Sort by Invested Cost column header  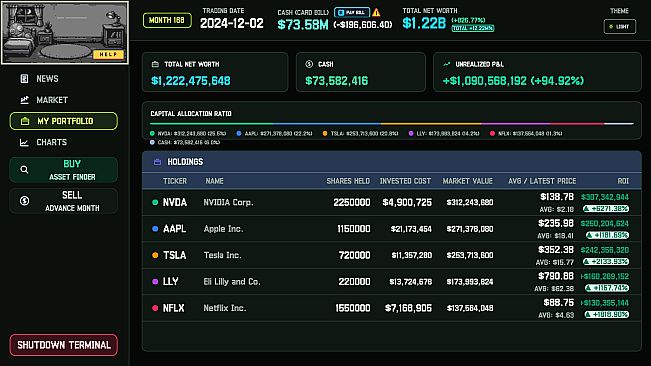click(x=405, y=181)
